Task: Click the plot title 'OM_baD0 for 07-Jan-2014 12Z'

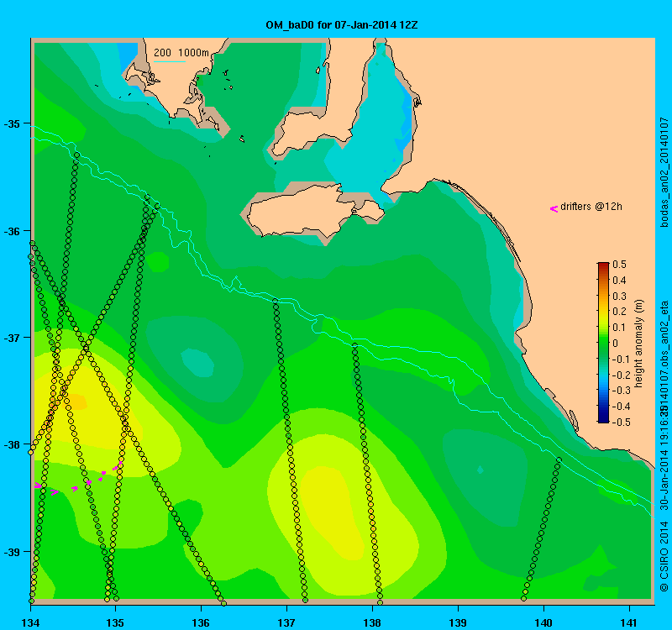Action: 342,25
